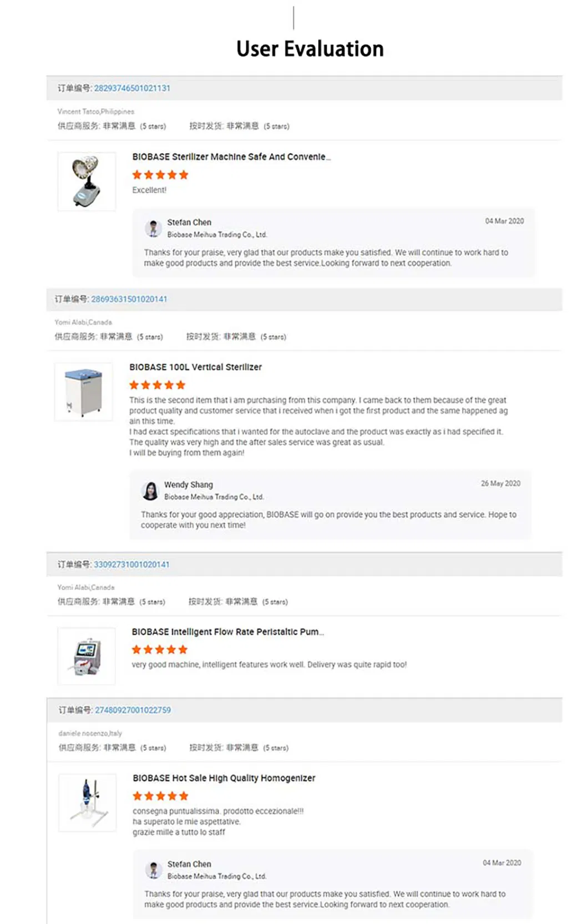Open the BIOBASE Intelligent Flow Rate Peristaltic Pump title
This screenshot has width=588, height=924.
click(227, 632)
